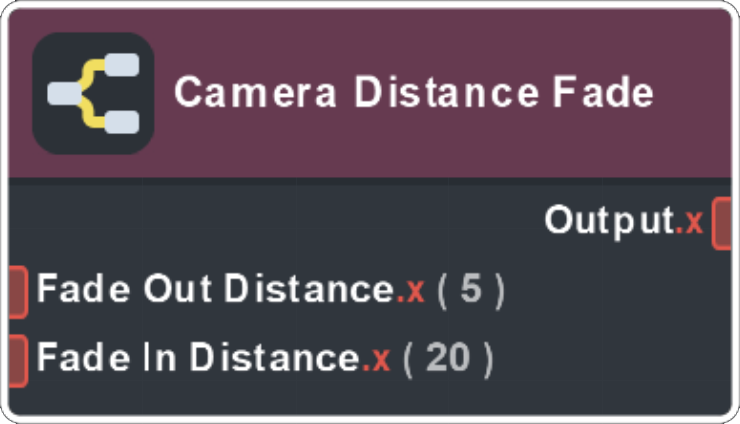Click the left box in the node icon
The height and width of the screenshot is (424, 740).
pyautogui.click(x=65, y=93)
